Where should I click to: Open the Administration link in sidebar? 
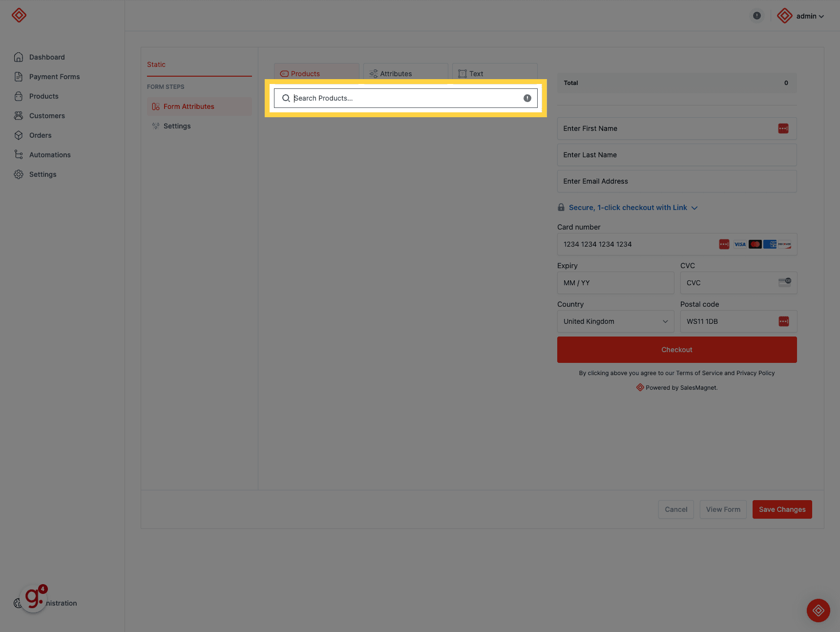pyautogui.click(x=62, y=603)
